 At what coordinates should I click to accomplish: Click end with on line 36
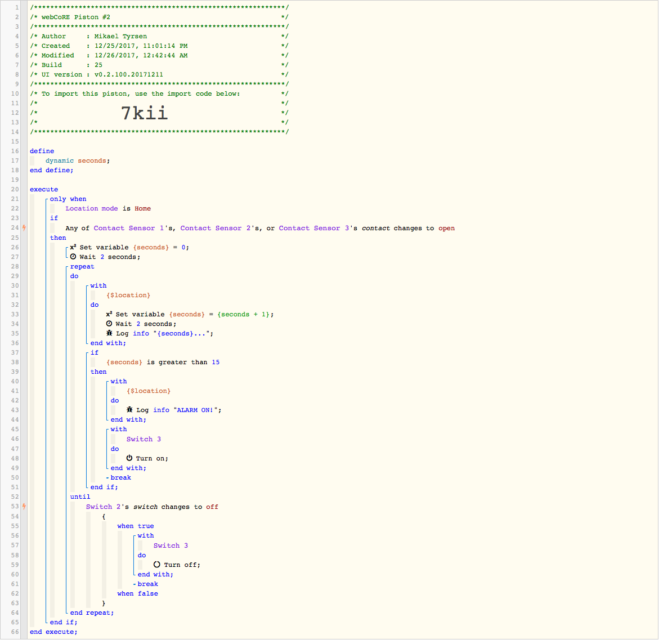[x=108, y=343]
